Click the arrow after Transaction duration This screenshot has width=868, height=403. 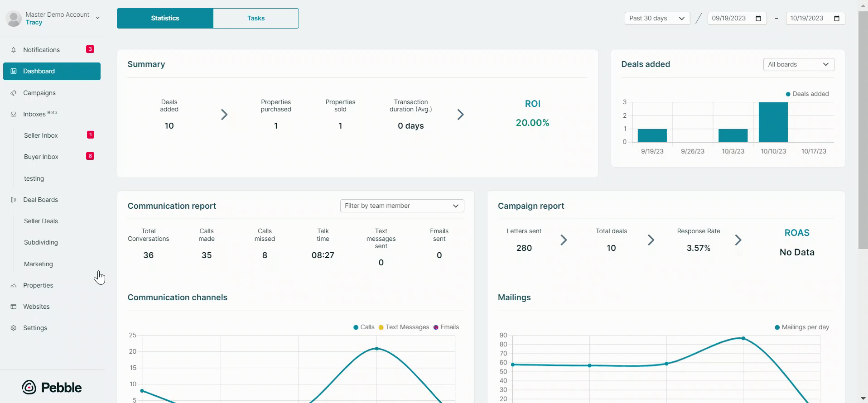click(461, 115)
